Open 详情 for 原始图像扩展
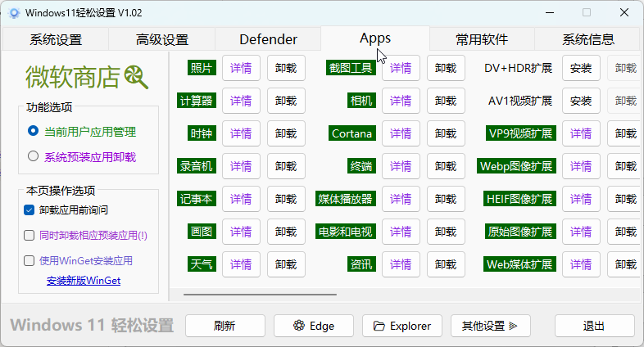 pos(581,232)
